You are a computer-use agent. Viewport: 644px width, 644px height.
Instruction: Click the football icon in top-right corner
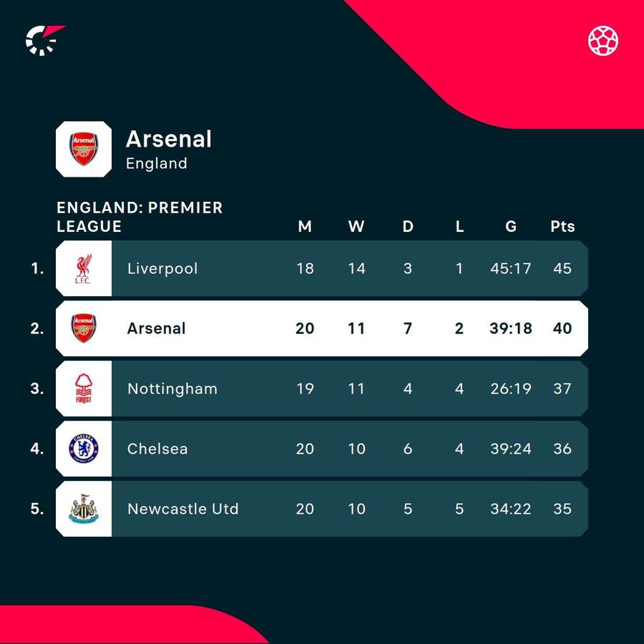603,41
